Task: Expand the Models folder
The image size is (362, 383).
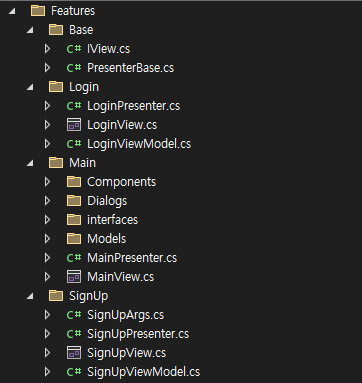Action: (x=47, y=239)
